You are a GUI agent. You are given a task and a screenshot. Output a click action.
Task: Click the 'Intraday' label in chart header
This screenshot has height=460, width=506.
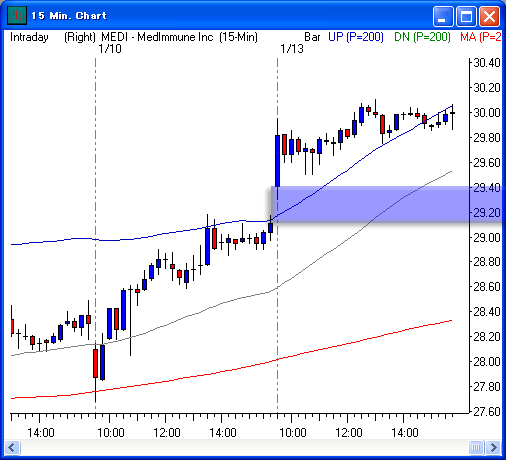point(29,37)
